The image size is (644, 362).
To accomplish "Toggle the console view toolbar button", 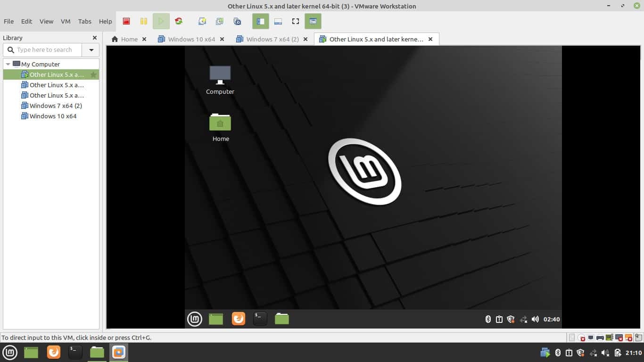I will [313, 21].
